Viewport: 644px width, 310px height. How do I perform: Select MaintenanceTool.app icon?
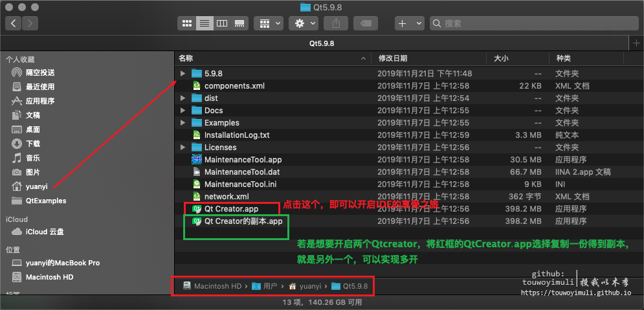[197, 160]
